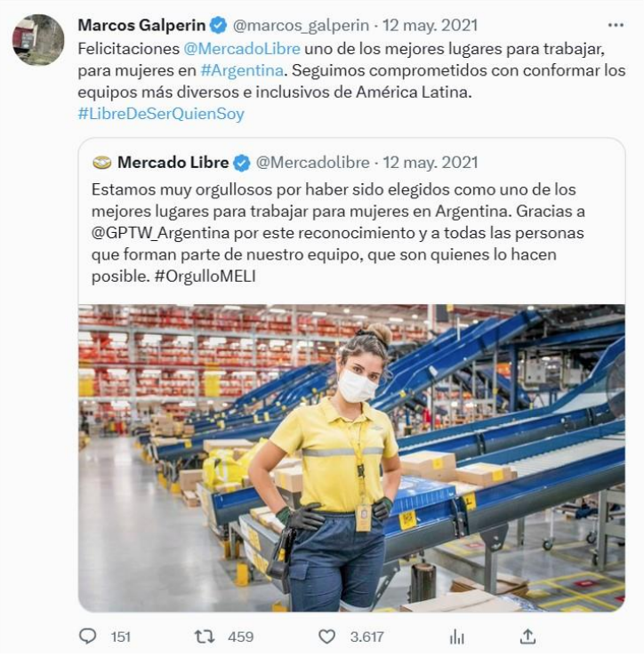Image resolution: width=644 pixels, height=657 pixels.
Task: Click the @Mercadolibre handle in quoted tweet
Action: coord(313,163)
